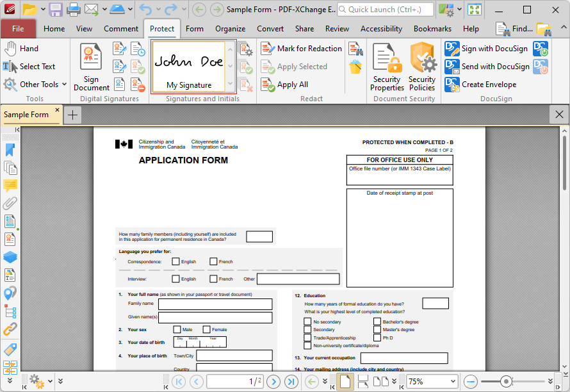Open the Undo history dropdown arrow
Screen dimensions: 570x392
pyautogui.click(x=158, y=10)
